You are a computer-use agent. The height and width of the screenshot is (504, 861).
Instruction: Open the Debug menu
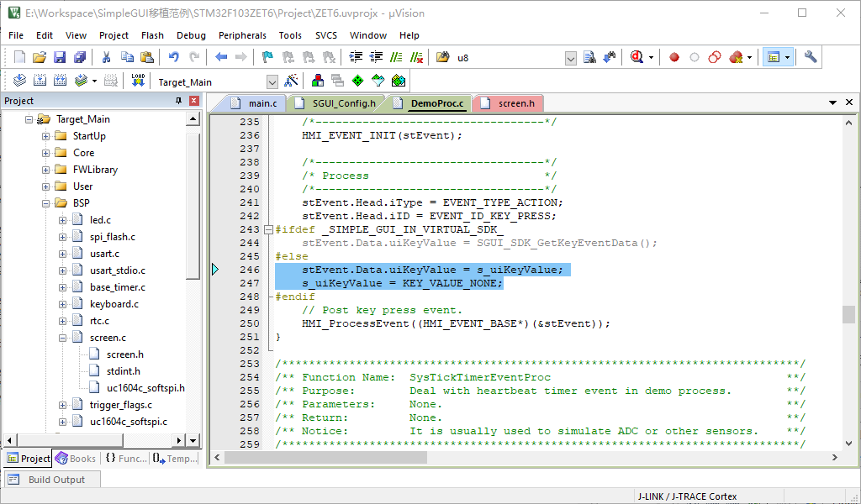click(x=191, y=35)
